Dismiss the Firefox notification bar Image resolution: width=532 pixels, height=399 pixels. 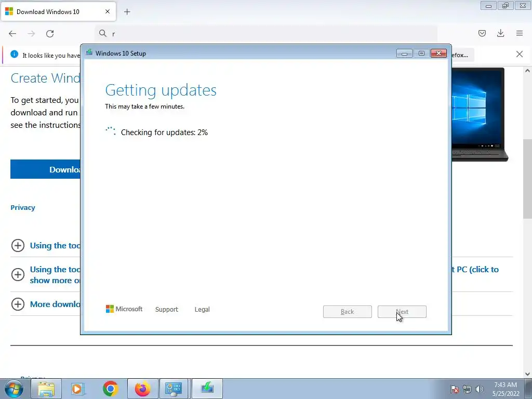point(520,54)
